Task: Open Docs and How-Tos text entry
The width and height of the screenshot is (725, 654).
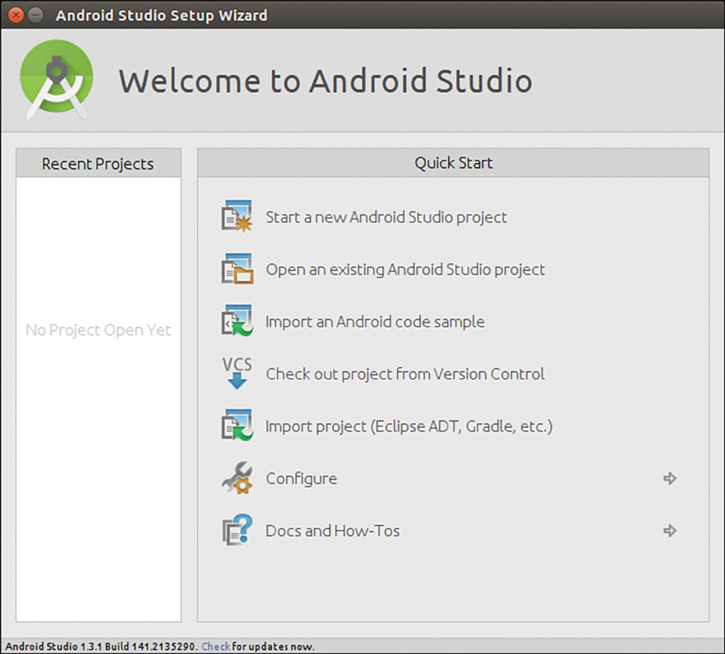Action: point(332,531)
